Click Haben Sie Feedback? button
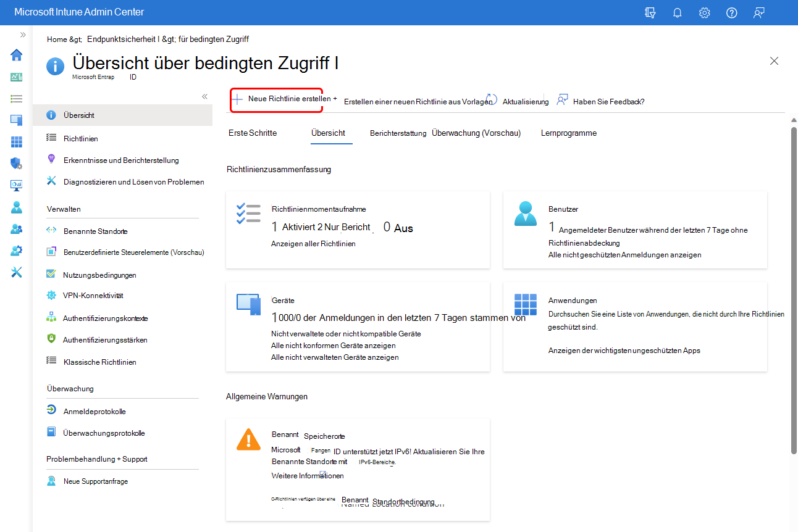Screen dimensions: 798x532 coord(601,101)
